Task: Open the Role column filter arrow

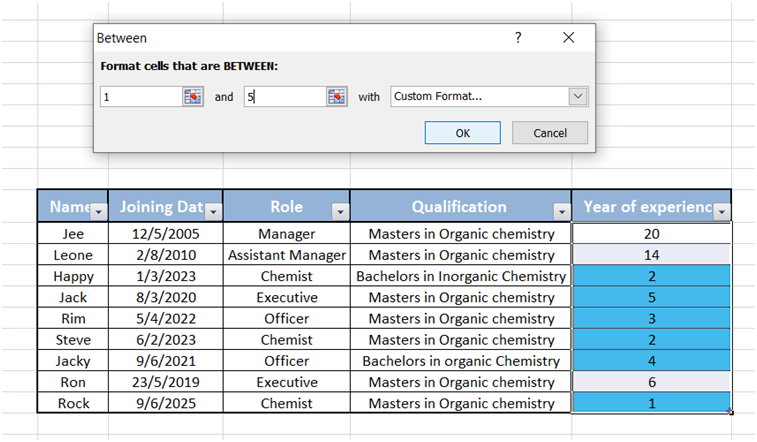Action: [x=340, y=211]
